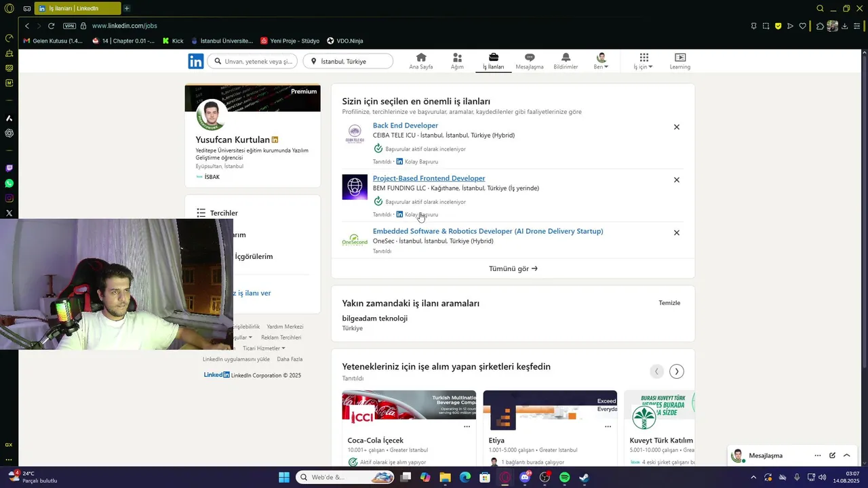Open the Windows Start button
The height and width of the screenshot is (488, 868).
coord(284,477)
